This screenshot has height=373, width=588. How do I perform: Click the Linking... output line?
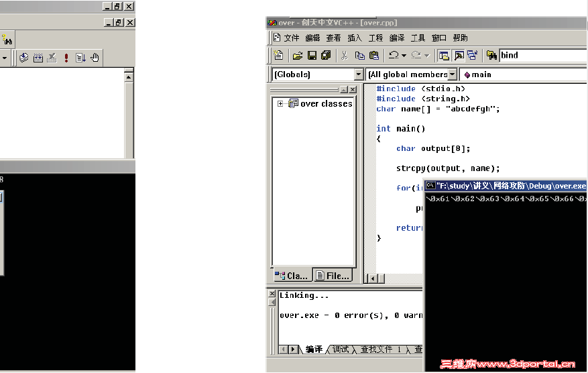[x=304, y=295]
